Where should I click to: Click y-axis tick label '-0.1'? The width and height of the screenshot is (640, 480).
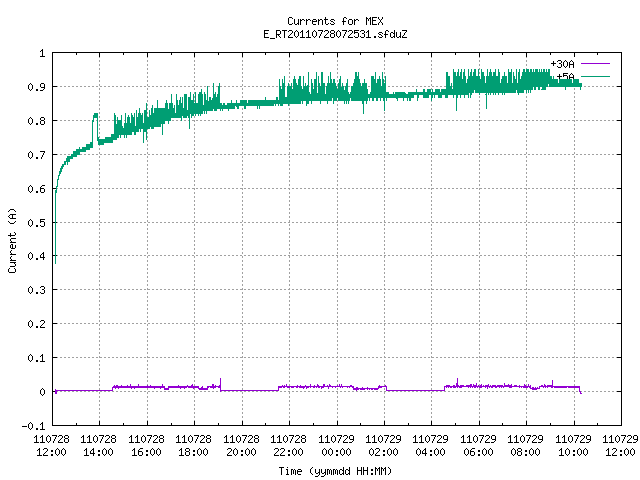[x=33, y=426]
